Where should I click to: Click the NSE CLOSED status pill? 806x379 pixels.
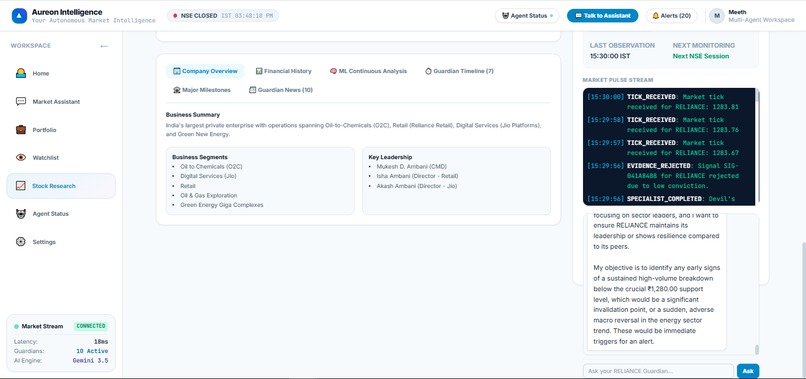pyautogui.click(x=223, y=16)
